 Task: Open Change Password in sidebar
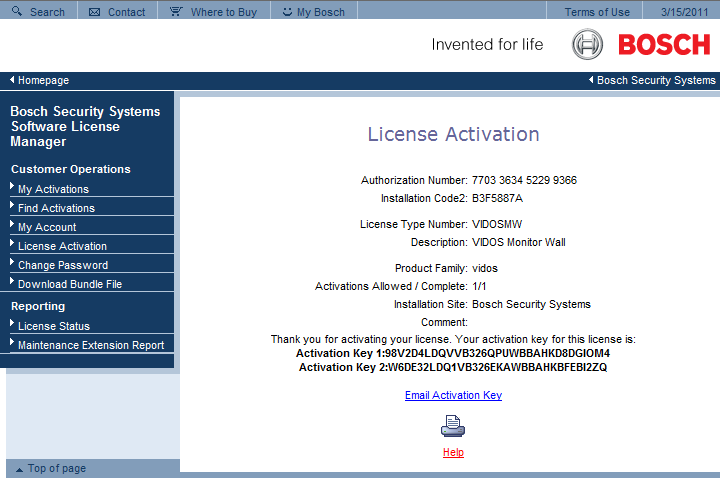tap(63, 265)
